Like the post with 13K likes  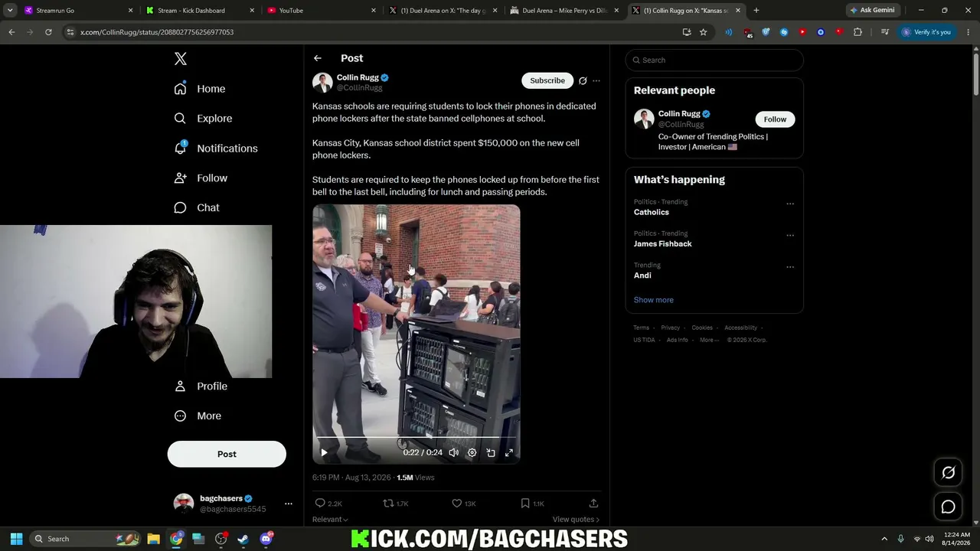(457, 504)
